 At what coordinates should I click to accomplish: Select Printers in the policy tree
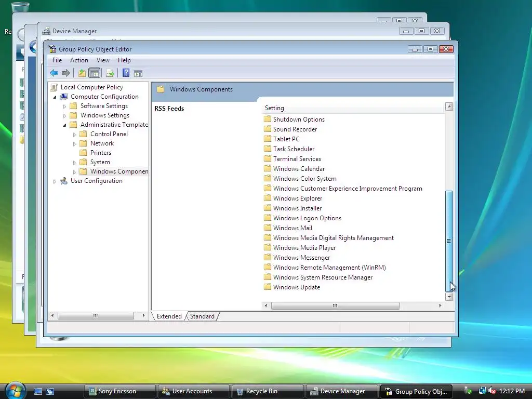pos(100,153)
